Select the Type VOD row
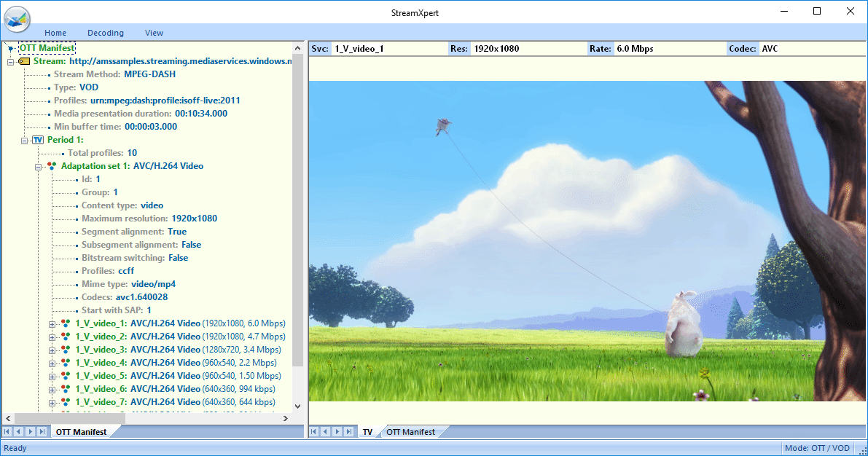This screenshot has height=456, width=868. (76, 87)
